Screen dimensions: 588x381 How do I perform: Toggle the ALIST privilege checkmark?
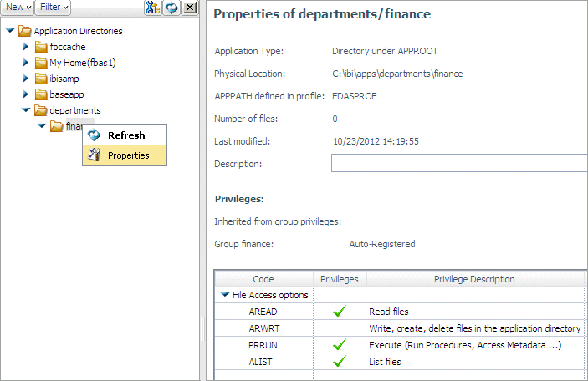(340, 362)
